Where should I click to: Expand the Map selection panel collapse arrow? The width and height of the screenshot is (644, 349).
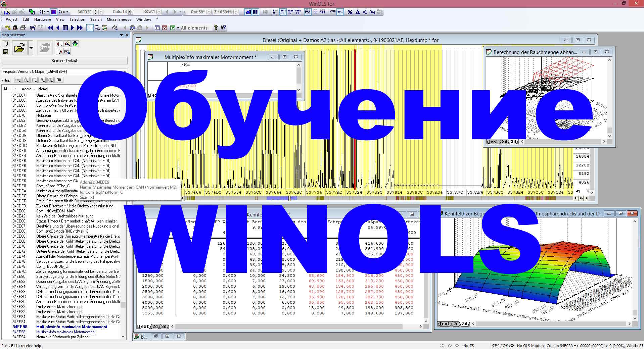tap(121, 35)
